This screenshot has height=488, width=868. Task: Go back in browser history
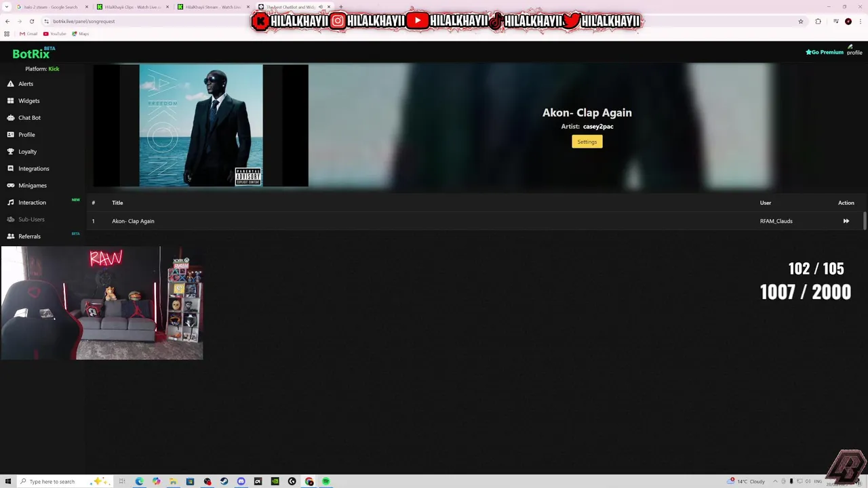[x=7, y=21]
